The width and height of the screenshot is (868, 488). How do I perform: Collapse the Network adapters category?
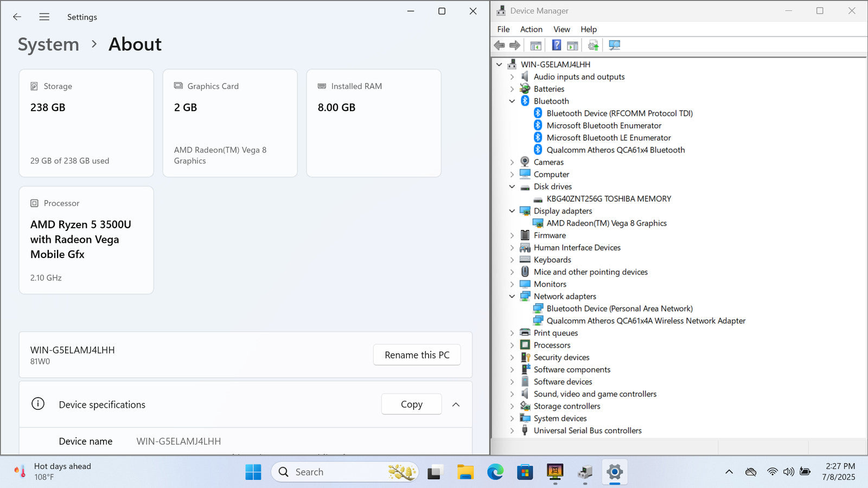[x=512, y=297]
